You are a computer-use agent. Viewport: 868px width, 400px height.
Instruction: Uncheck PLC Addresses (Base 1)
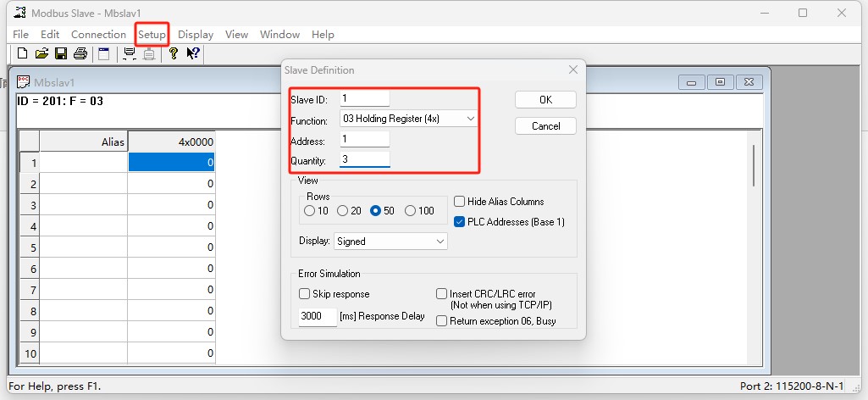click(x=459, y=221)
